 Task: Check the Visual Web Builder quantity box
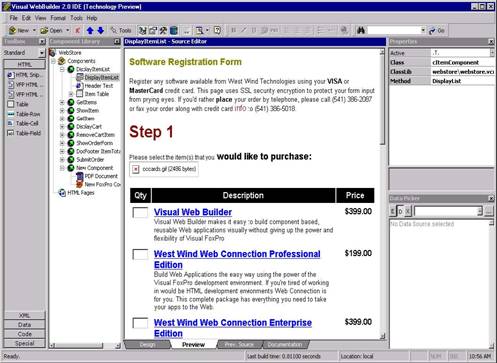pyautogui.click(x=140, y=213)
